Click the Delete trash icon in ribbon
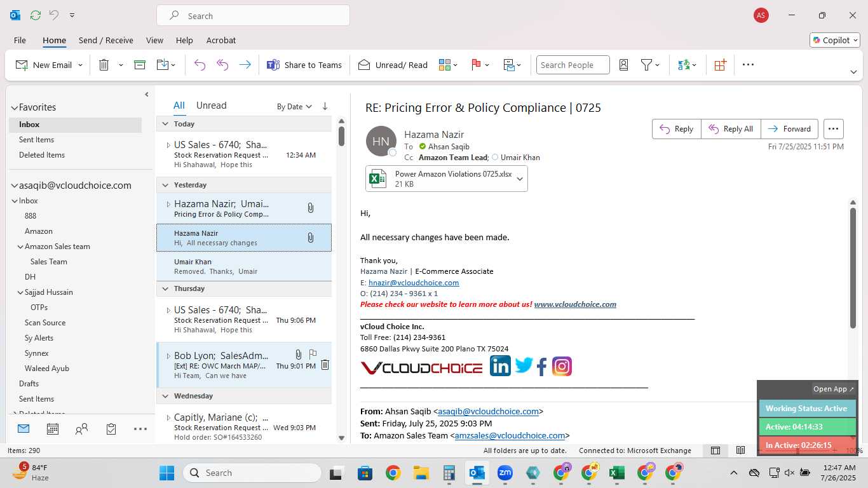The height and width of the screenshot is (488, 868). pos(104,65)
